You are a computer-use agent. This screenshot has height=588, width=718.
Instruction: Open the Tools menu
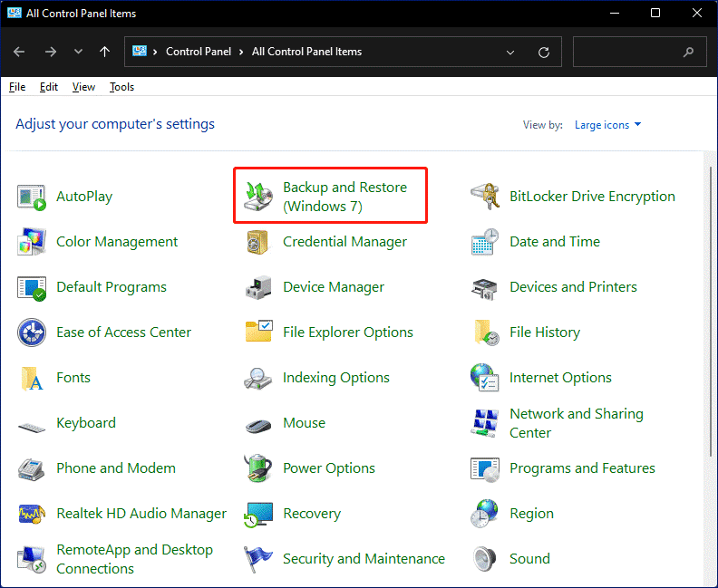pos(121,87)
